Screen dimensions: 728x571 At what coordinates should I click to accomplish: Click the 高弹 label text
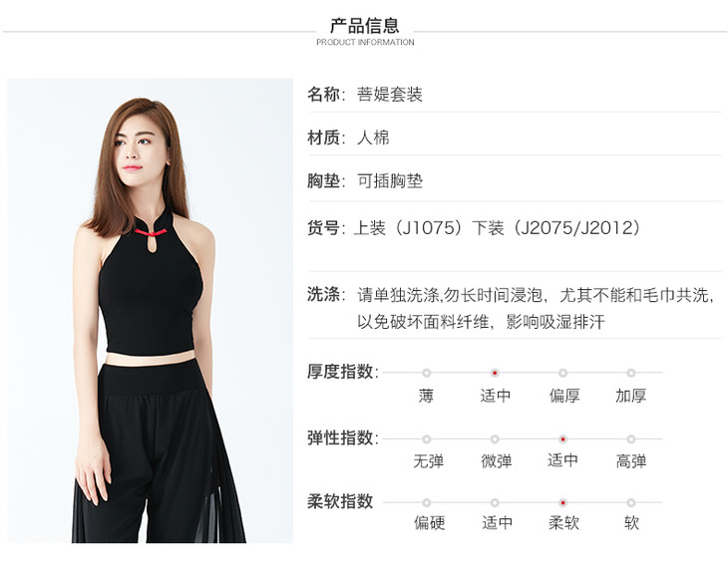point(631,461)
